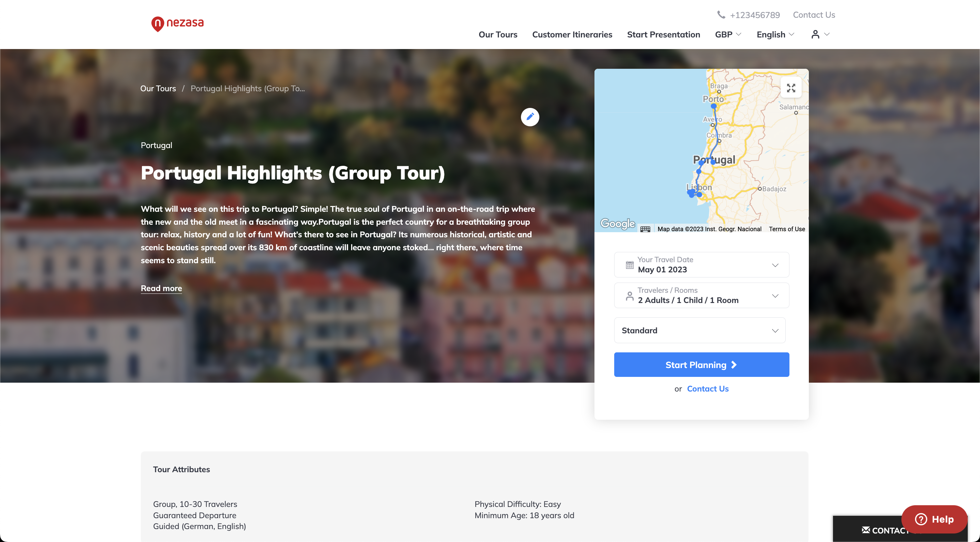This screenshot has width=980, height=542.
Task: Click the Badajoz label on map
Action: point(774,189)
